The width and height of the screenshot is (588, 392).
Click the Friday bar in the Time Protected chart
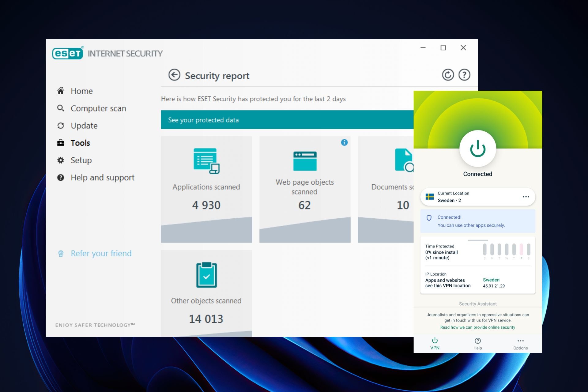(x=521, y=249)
